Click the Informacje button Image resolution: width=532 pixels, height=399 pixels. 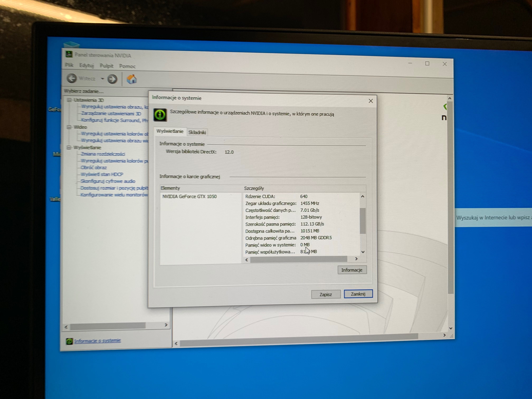(352, 270)
